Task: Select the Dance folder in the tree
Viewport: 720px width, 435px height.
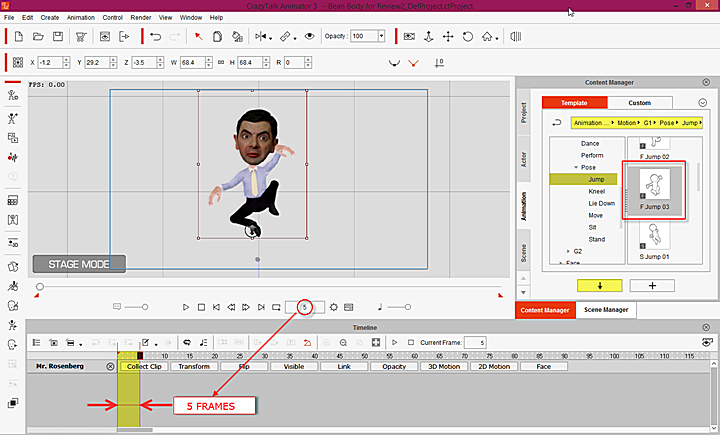Action: [x=590, y=143]
